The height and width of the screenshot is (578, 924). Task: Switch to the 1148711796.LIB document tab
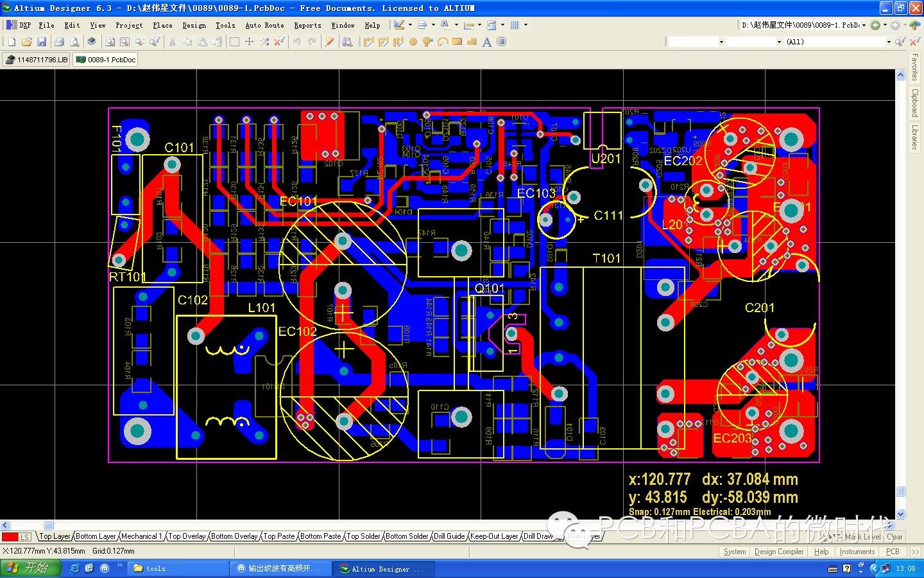click(x=37, y=60)
